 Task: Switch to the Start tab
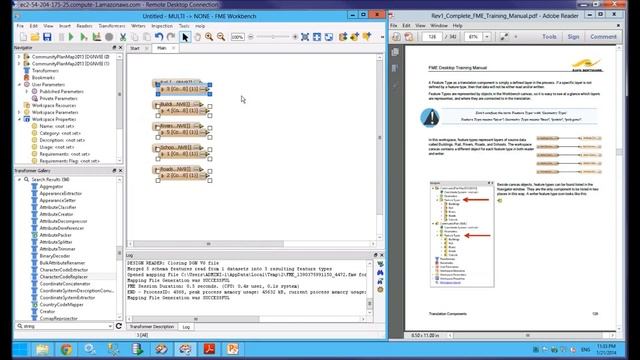point(135,48)
